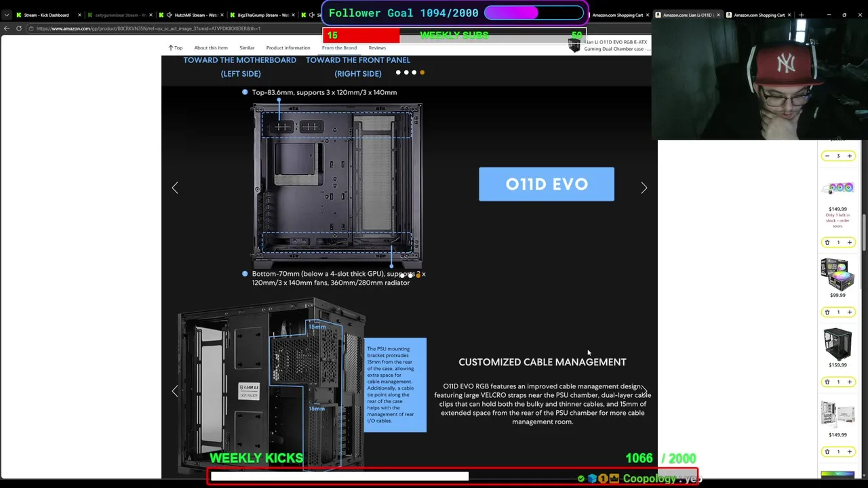The width and height of the screenshot is (868, 488).
Task: Increase quantity of the top cart item
Action: pos(849,156)
